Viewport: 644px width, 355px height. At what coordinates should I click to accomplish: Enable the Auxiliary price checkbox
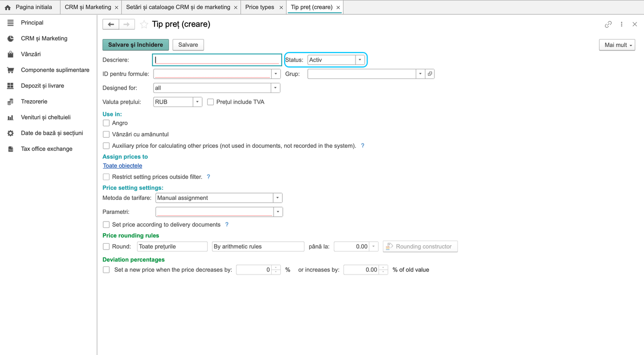(106, 146)
